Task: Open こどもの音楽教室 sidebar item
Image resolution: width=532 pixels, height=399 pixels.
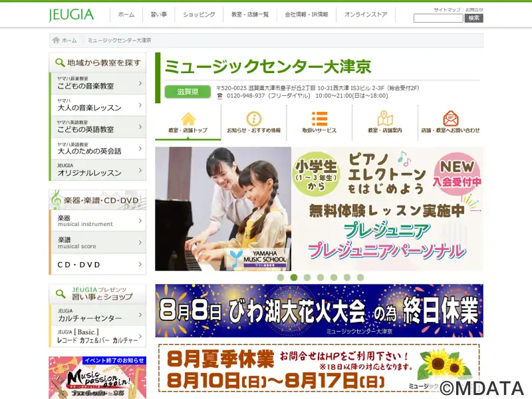Action: pyautogui.click(x=98, y=83)
